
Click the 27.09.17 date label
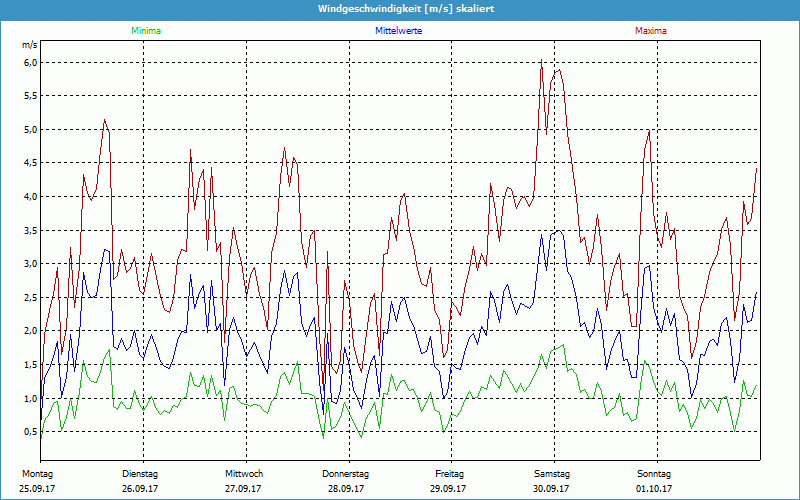[x=243, y=489]
